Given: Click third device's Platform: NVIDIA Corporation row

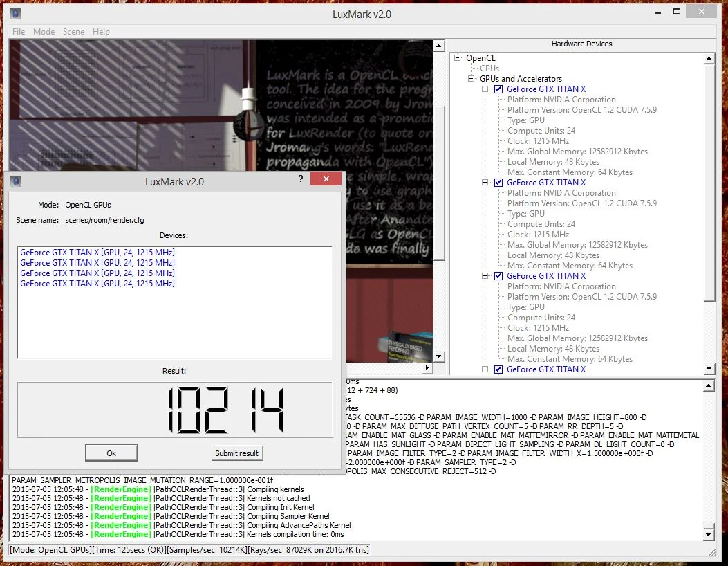Looking at the screenshot, I should (x=562, y=286).
